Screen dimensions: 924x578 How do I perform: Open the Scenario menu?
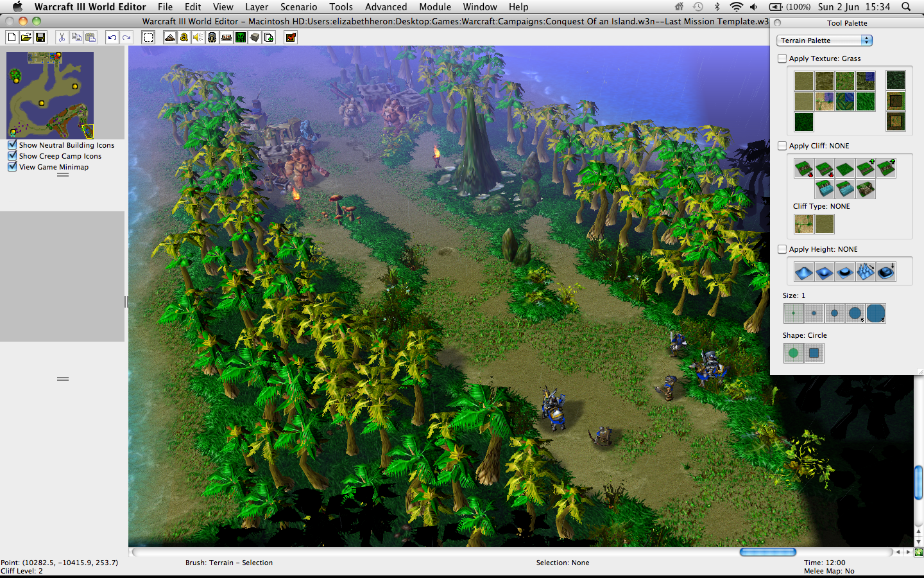tap(298, 7)
